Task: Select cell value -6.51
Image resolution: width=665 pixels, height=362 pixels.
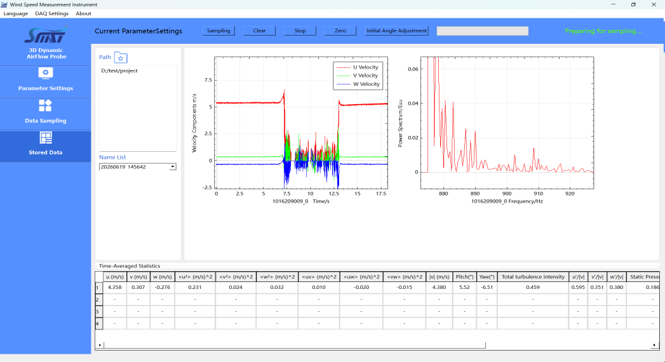Action: [487, 287]
